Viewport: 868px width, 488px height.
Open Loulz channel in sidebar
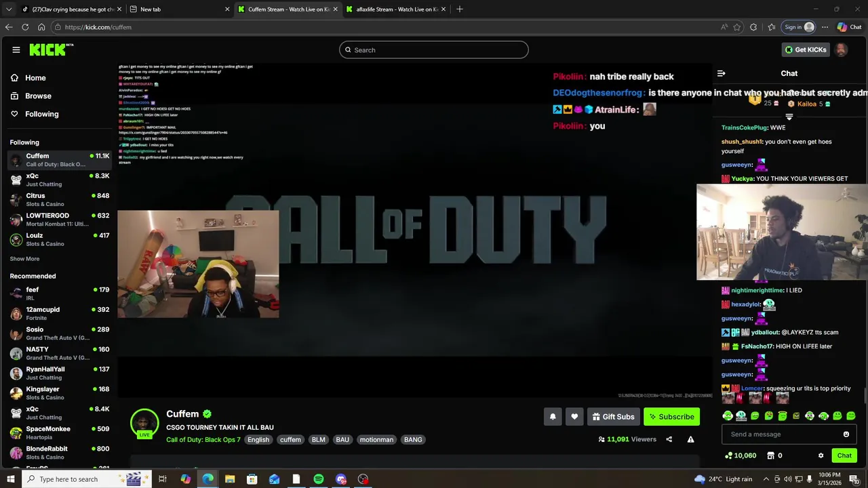point(60,239)
